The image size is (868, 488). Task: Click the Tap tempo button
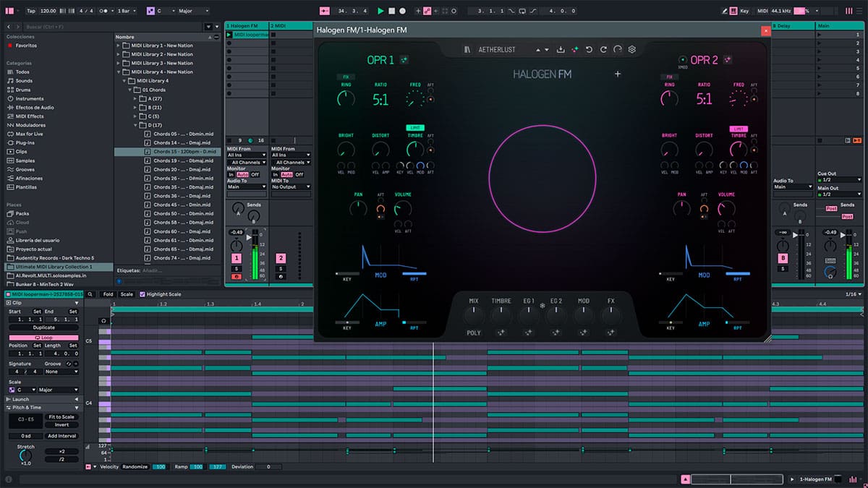coord(30,11)
